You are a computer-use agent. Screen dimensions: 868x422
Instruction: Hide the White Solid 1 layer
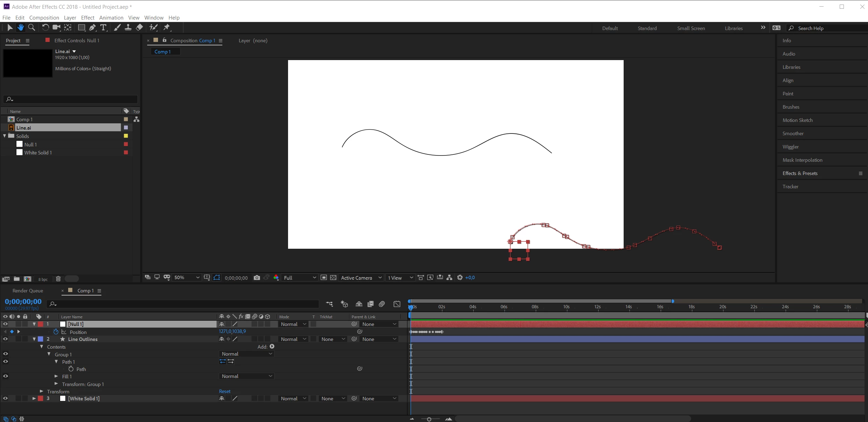[x=5, y=398]
